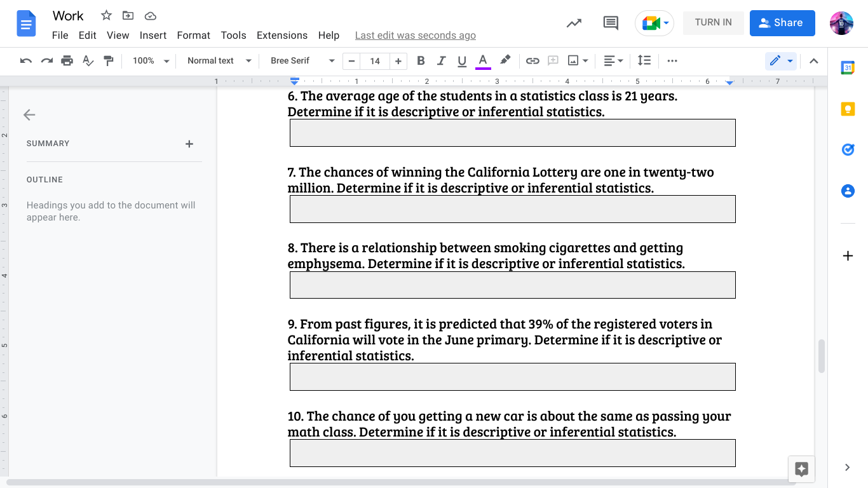
Task: Open Google Tasks side panel
Action: [848, 150]
